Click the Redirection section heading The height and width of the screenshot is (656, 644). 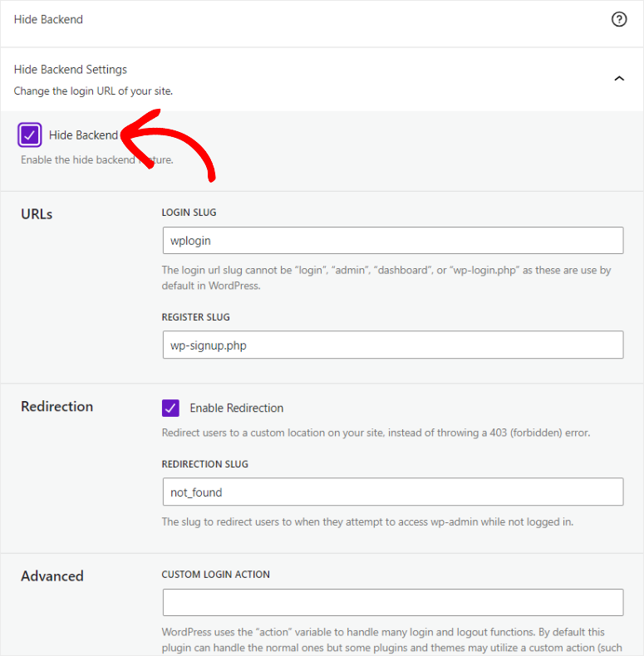point(57,407)
